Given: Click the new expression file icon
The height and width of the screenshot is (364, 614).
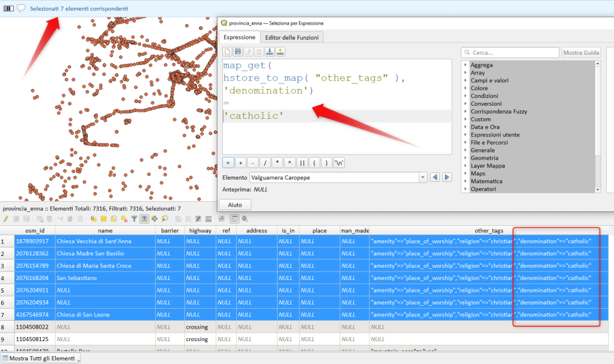Looking at the screenshot, I should 228,52.
